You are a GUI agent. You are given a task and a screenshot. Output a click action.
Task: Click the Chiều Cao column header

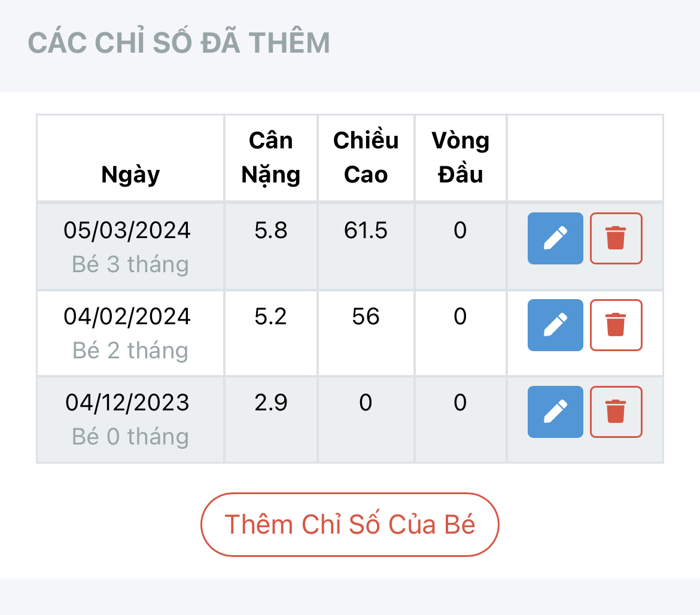pos(366,157)
